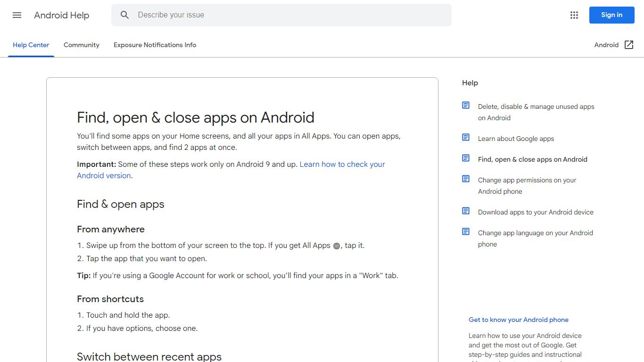Screen dimensions: 644x362
Task: Open the Exposure Notifications Info tab
Action: click(x=155, y=45)
